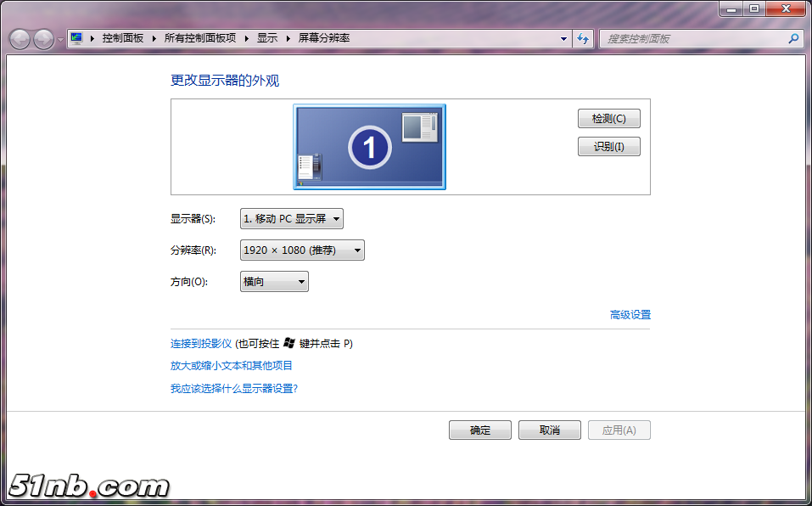Expand arrow after 所有控制面板项 breadcrumb
812x506 pixels.
[247, 38]
